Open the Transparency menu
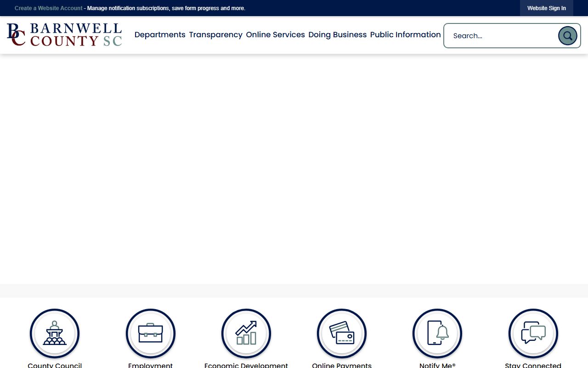Viewport: 588px width, 368px height. coord(216,34)
